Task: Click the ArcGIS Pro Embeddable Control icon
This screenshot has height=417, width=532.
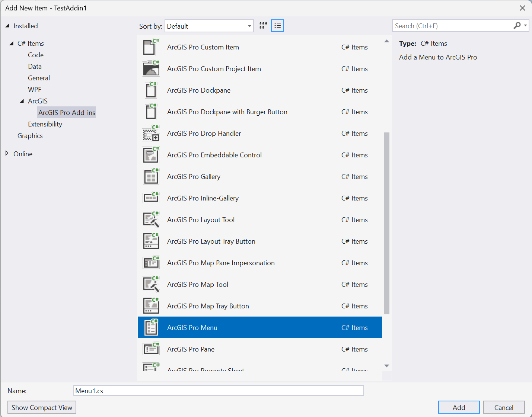Action: (151, 155)
